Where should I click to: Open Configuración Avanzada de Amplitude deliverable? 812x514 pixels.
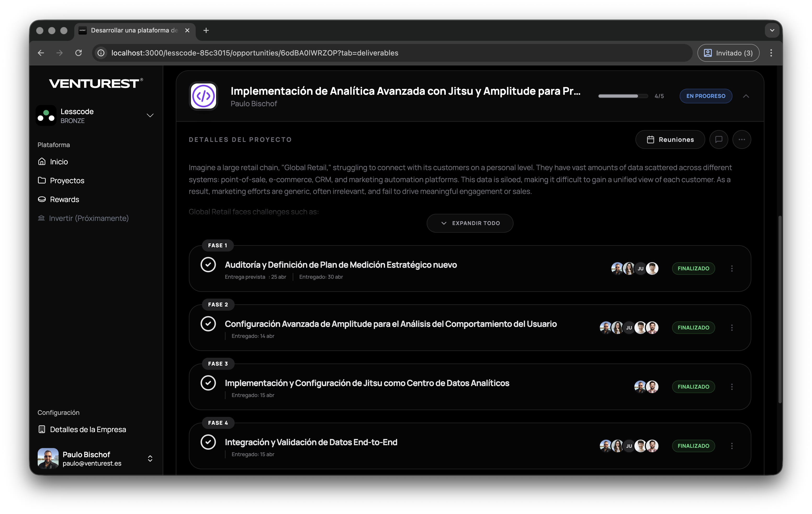(x=391, y=324)
